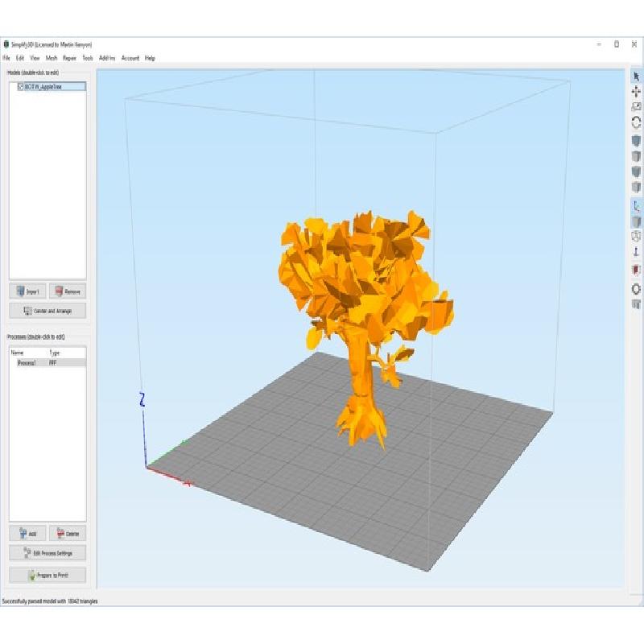The height and width of the screenshot is (644, 644).
Task: Click the Import button
Action: pos(27,291)
